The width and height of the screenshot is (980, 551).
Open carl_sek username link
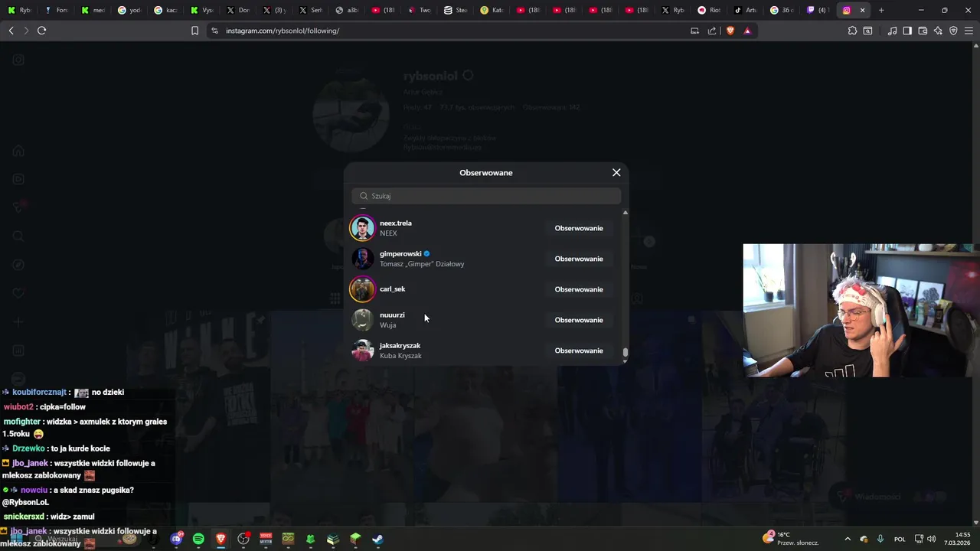[x=393, y=289]
